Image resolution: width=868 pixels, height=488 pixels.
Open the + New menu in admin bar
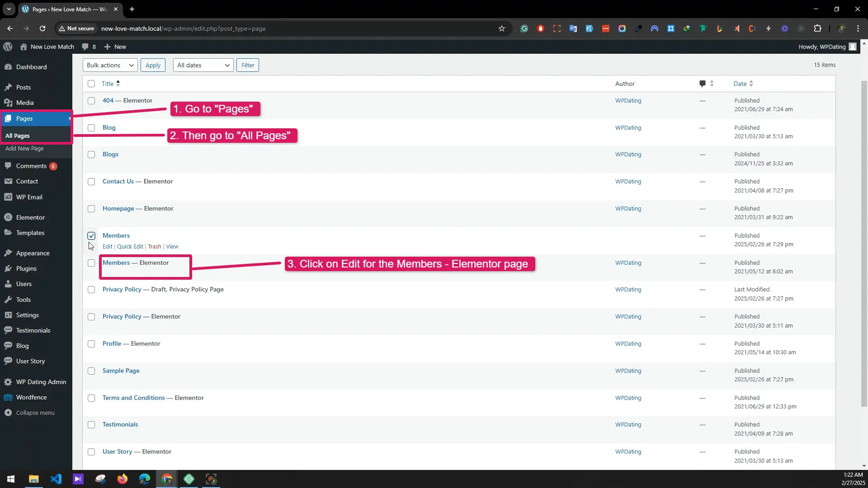pyautogui.click(x=115, y=47)
